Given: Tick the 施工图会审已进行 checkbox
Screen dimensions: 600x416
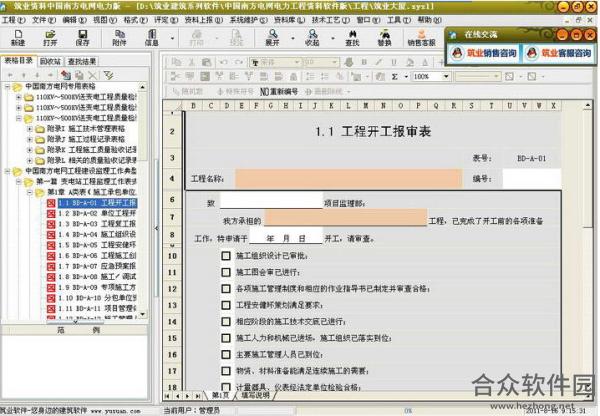Looking at the screenshot, I should 226,272.
